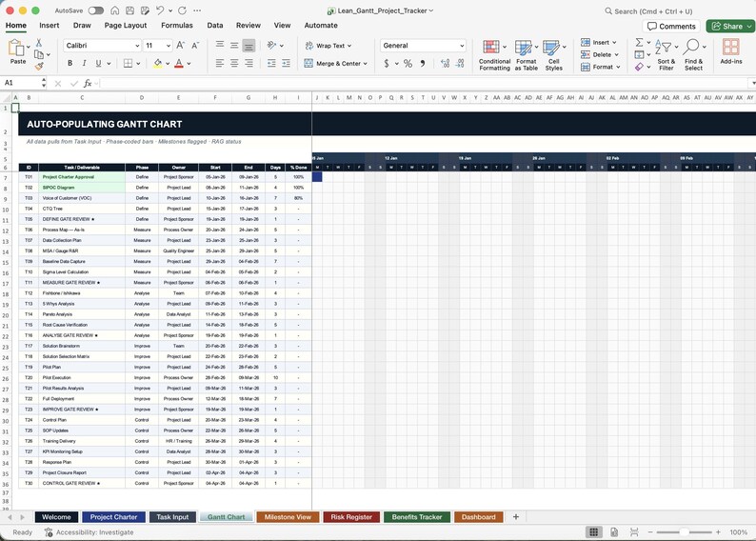This screenshot has height=541, width=756.
Task: Click the Cut scissors icon
Action: 39,43
